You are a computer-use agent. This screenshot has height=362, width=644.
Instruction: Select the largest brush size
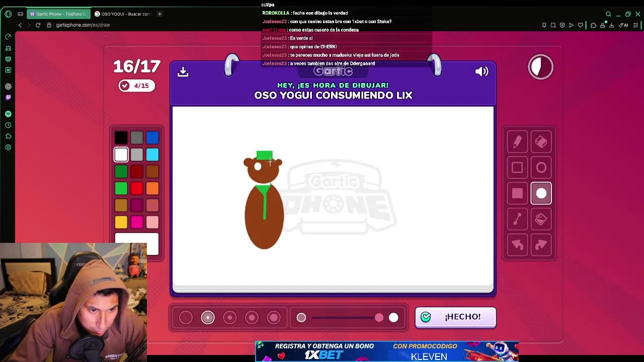[274, 317]
